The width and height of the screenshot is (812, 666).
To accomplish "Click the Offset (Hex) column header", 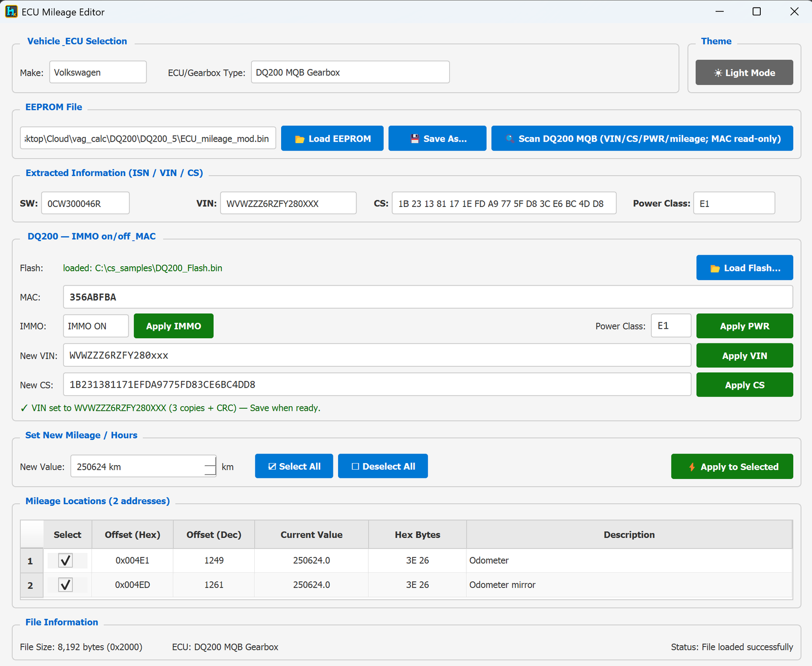I will click(x=132, y=535).
